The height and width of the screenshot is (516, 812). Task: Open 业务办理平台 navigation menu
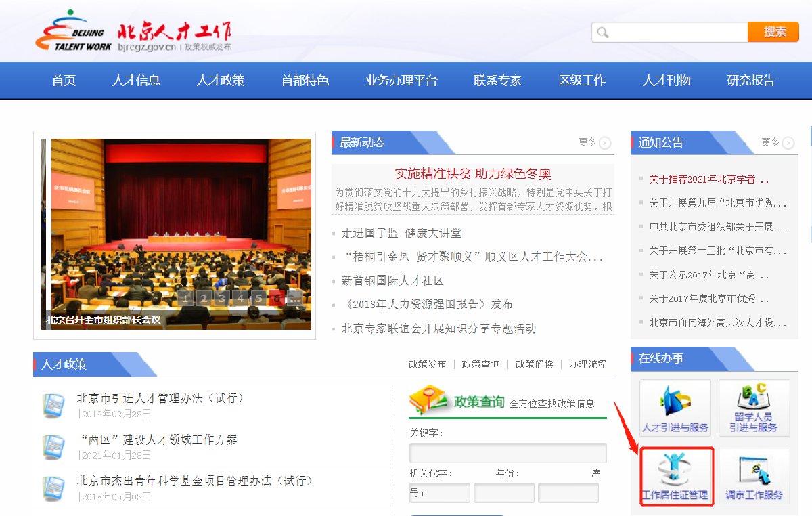click(401, 81)
